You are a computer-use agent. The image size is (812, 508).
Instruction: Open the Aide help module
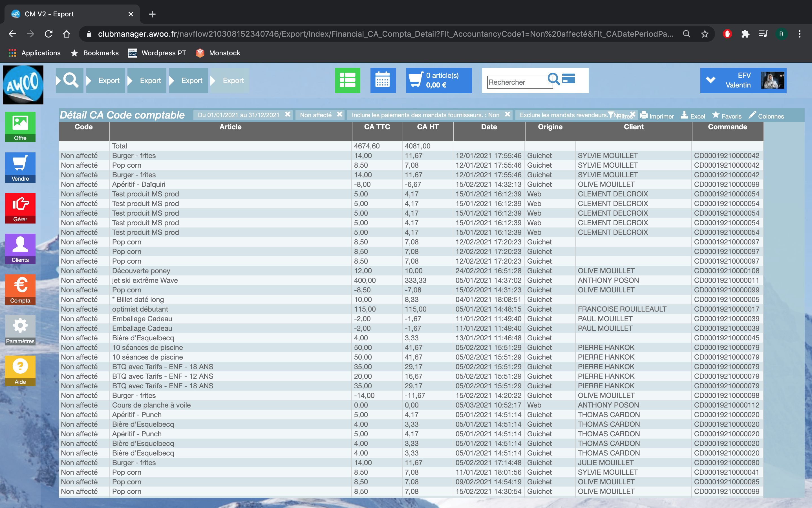pos(20,371)
